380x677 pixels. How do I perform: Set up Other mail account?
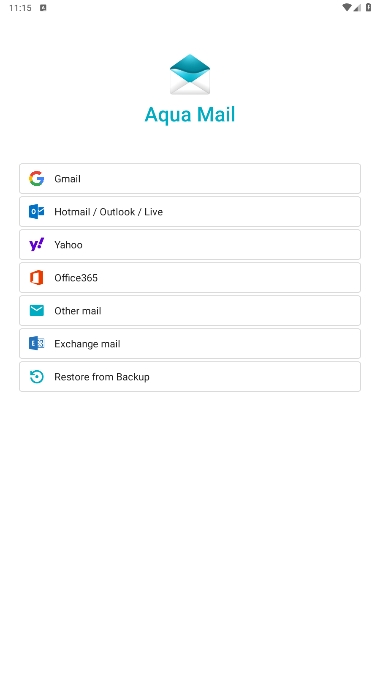pyautogui.click(x=190, y=310)
